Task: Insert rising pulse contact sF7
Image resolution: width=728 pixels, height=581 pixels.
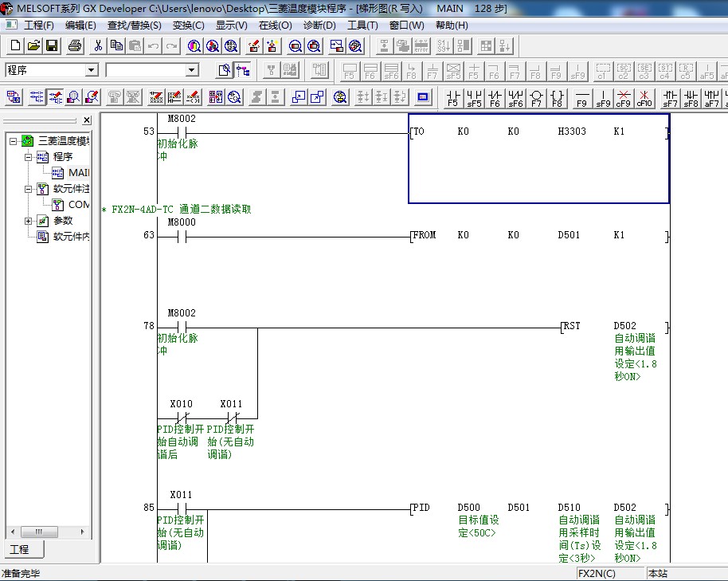Action: click(670, 98)
